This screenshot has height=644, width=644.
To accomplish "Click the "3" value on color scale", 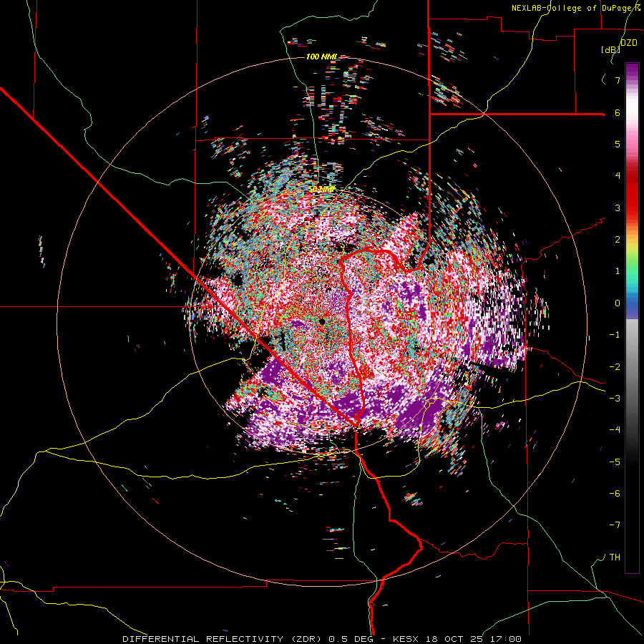I will (x=618, y=208).
